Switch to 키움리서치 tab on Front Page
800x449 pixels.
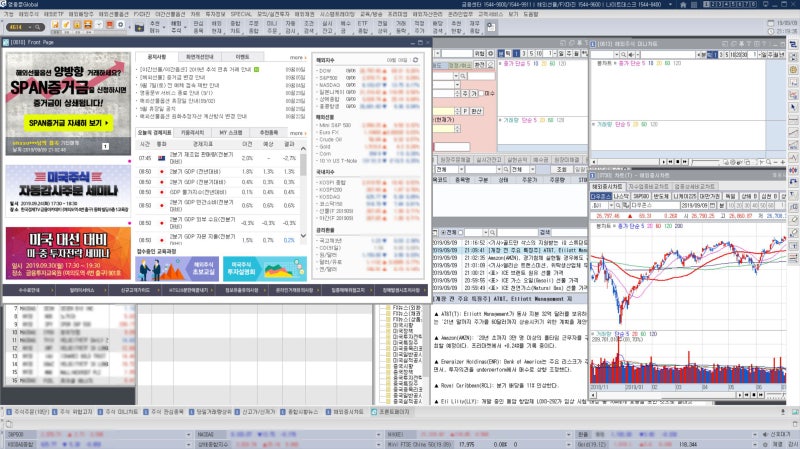192,133
